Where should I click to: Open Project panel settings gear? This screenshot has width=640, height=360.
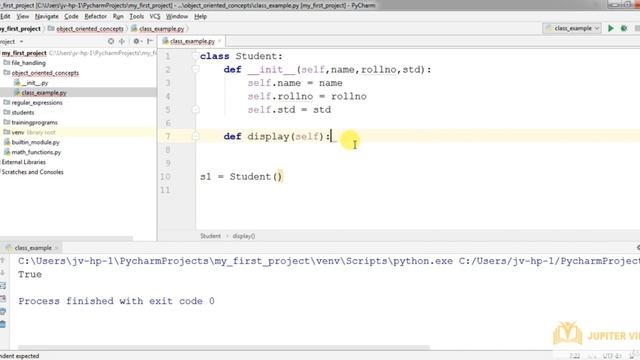137,41
